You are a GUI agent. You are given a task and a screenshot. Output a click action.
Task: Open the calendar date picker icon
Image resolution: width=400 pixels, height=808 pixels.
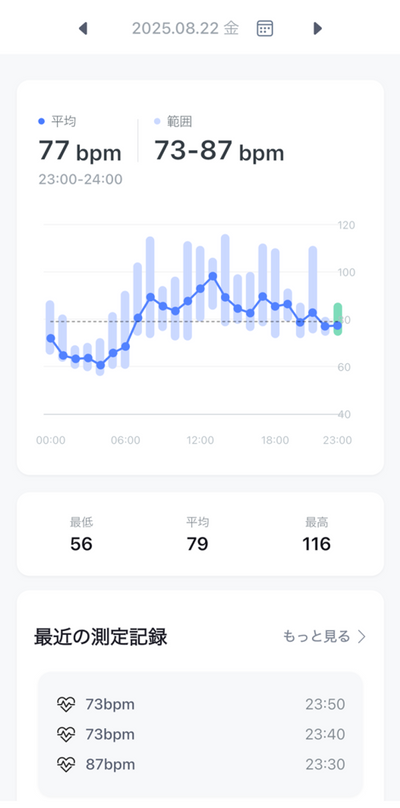point(265,28)
